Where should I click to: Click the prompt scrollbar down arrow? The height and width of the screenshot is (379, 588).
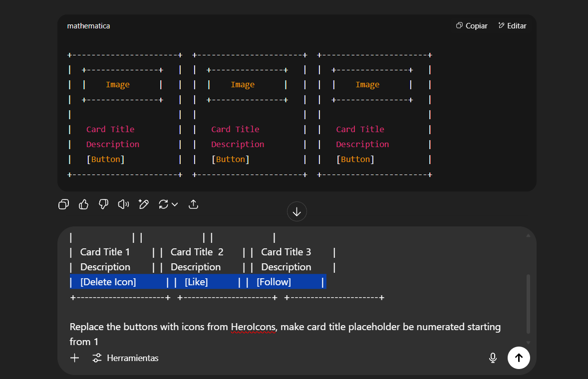[529, 342]
